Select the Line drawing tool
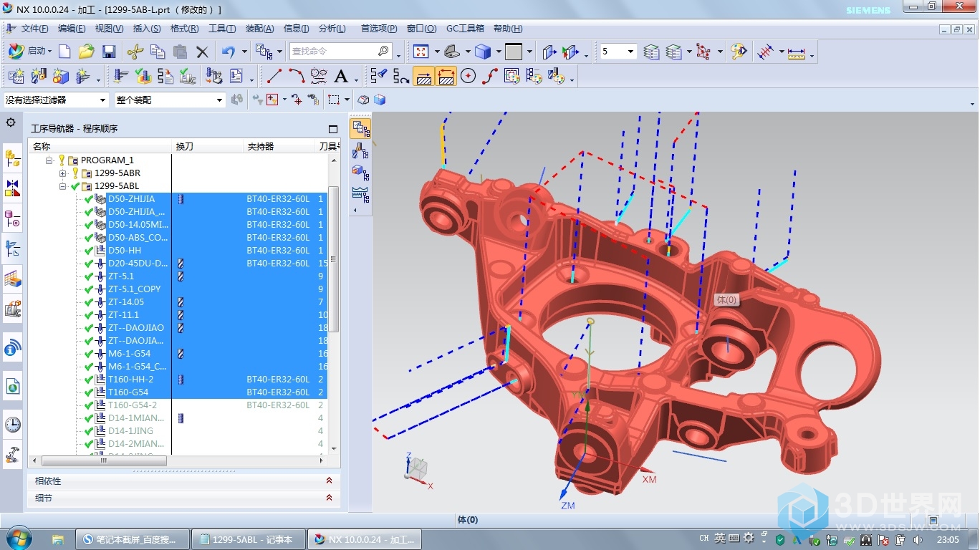 (274, 76)
